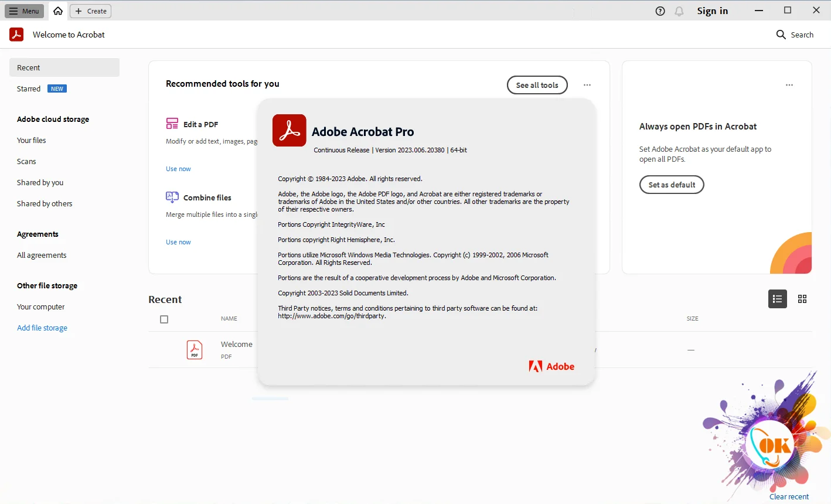This screenshot has width=831, height=504.
Task: Click Use now under Edit a PDF
Action: coord(178,169)
